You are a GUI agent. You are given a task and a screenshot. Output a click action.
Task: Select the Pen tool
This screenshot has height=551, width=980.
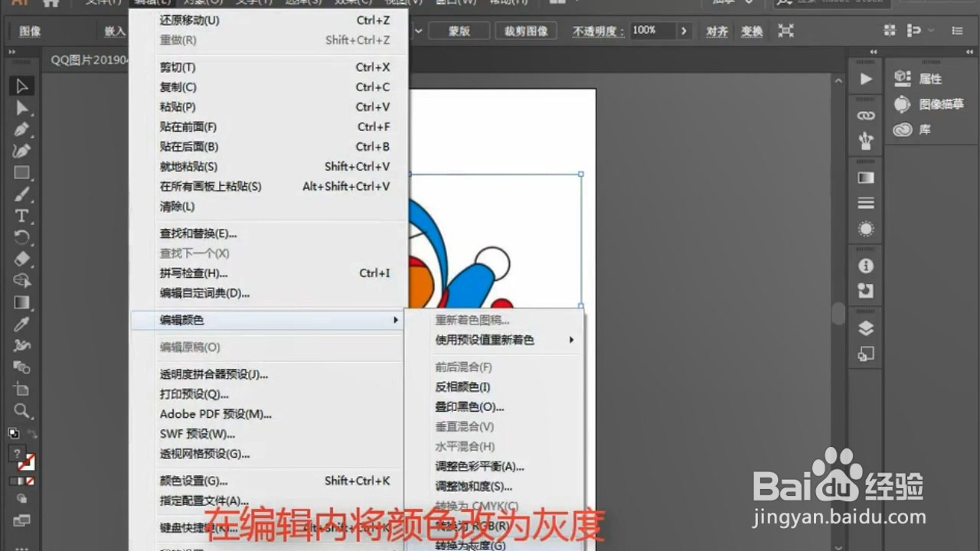click(x=21, y=129)
